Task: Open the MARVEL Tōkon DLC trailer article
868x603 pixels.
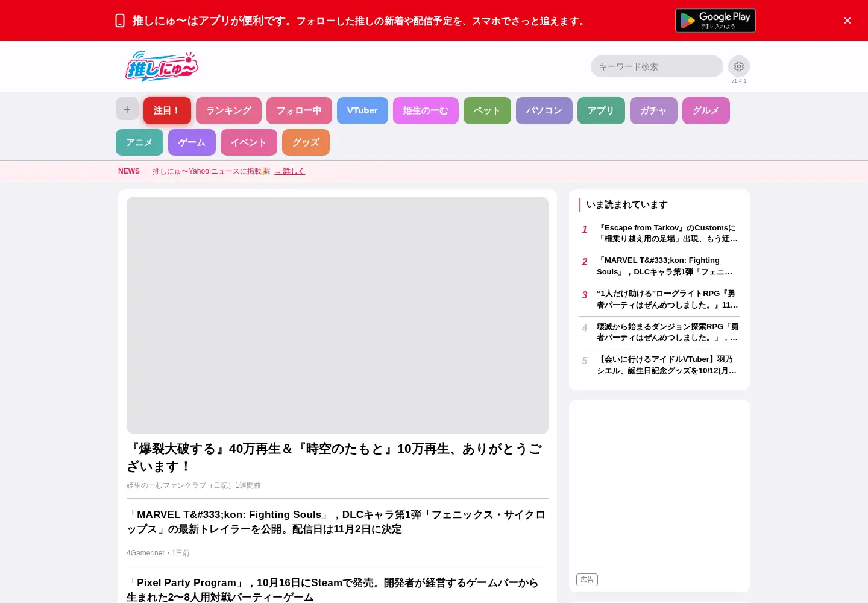Action: point(336,522)
